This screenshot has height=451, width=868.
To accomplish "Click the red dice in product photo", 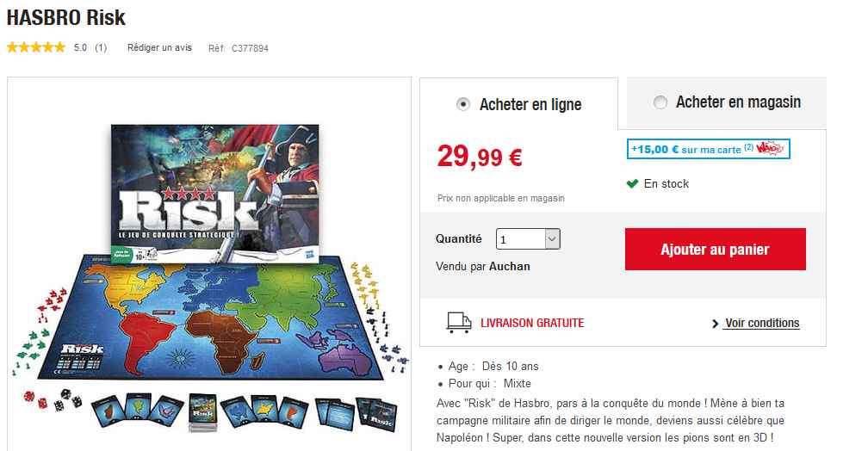I will tap(34, 399).
